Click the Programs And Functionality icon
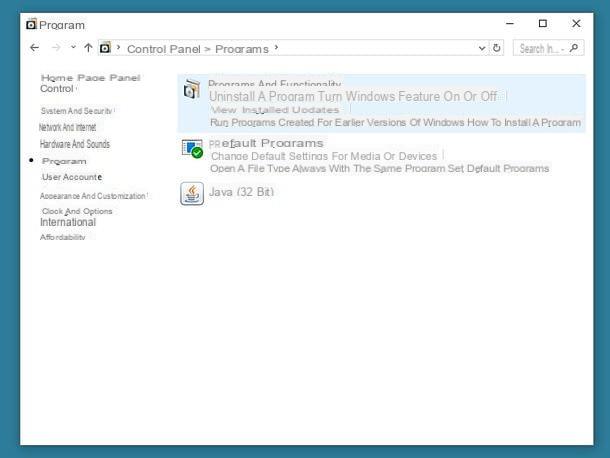 click(191, 89)
